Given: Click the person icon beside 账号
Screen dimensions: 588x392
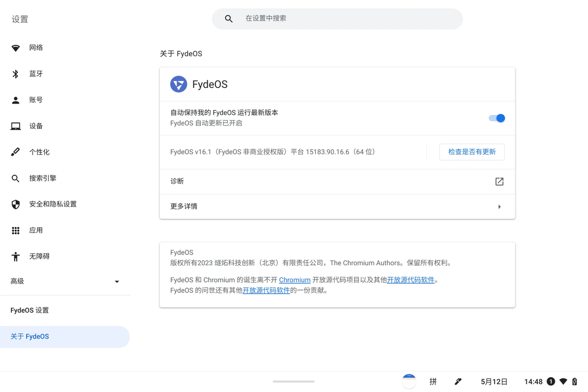Looking at the screenshot, I should pos(15,100).
